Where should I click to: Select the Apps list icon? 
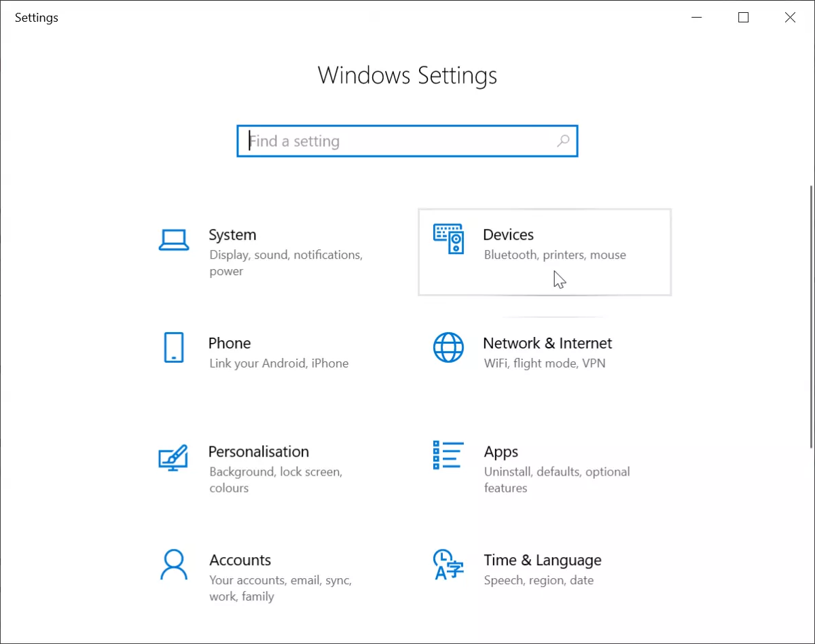pos(448,455)
